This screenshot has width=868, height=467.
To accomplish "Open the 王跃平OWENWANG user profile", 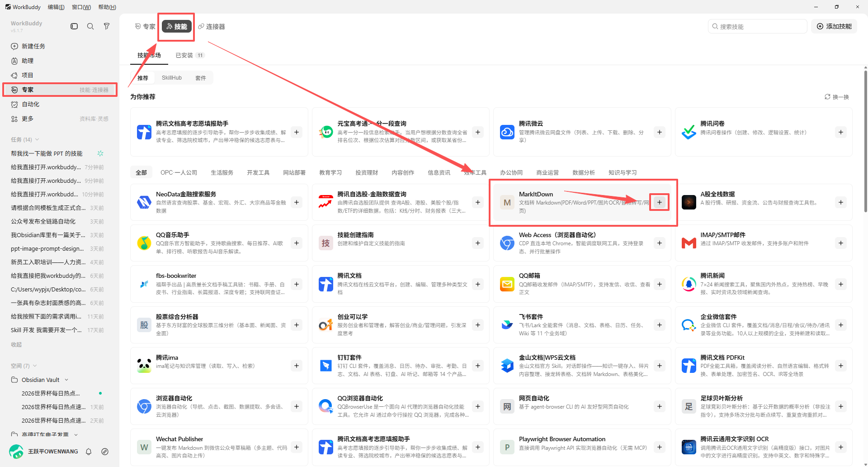I will tap(43, 451).
